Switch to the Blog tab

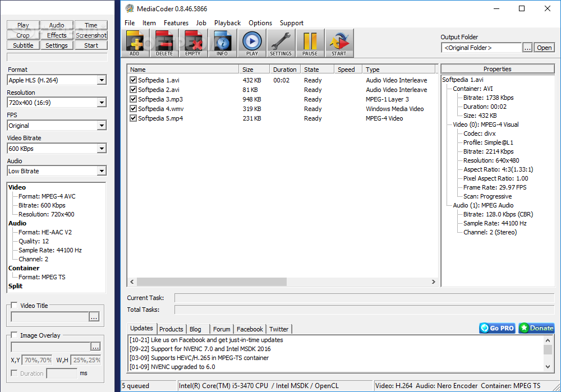(x=195, y=329)
